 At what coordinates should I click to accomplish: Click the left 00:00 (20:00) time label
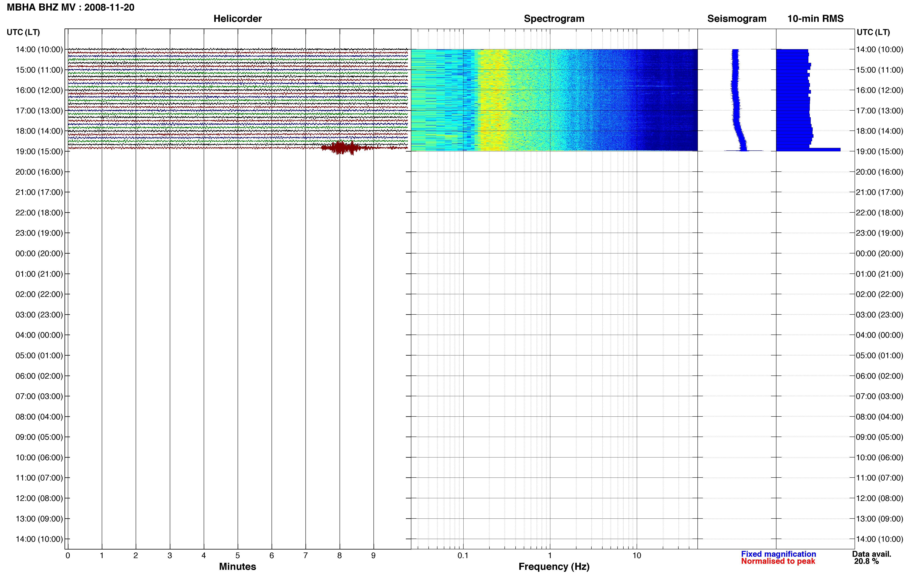(39, 253)
